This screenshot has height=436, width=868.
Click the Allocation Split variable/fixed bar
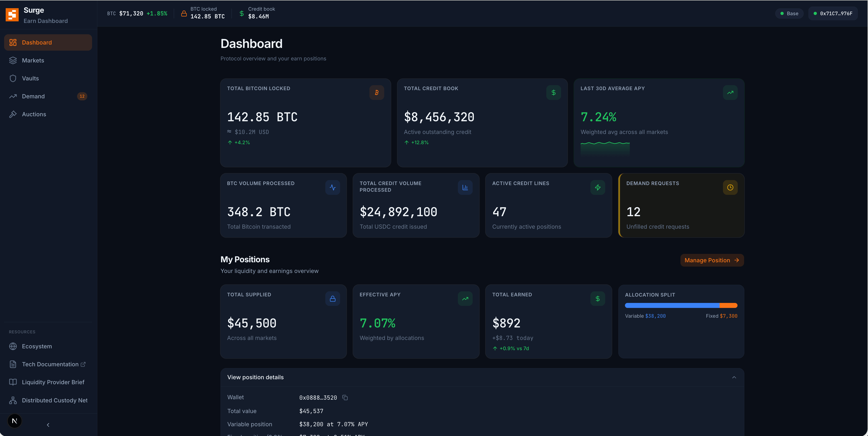681,305
